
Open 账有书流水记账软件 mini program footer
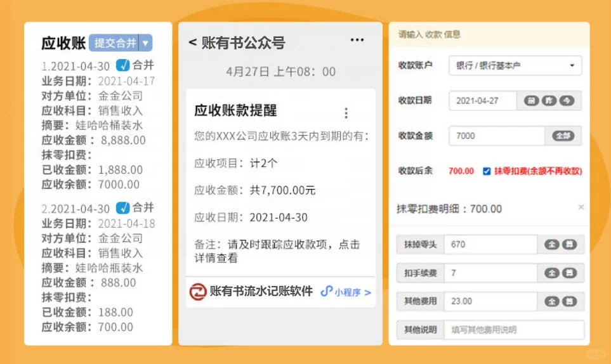coord(280,292)
